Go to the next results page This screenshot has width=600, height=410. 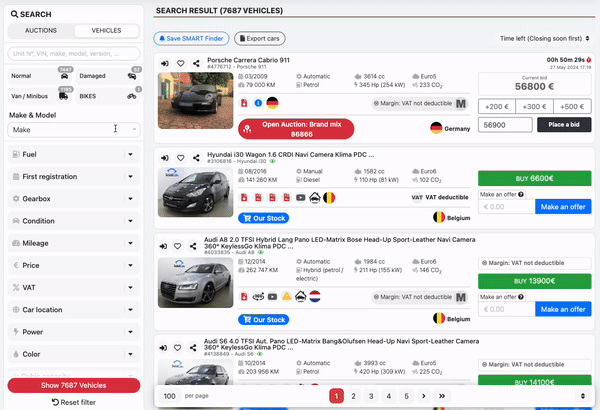[x=424, y=396]
